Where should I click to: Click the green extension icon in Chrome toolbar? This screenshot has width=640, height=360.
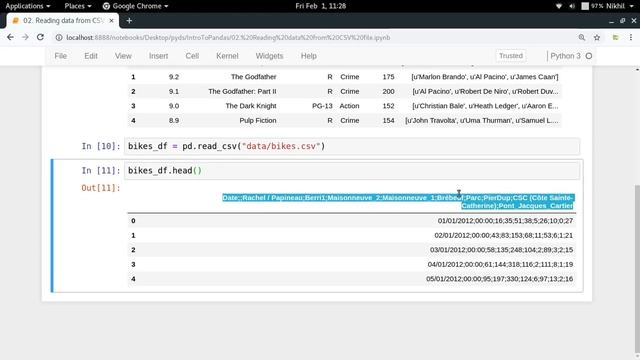pos(616,38)
